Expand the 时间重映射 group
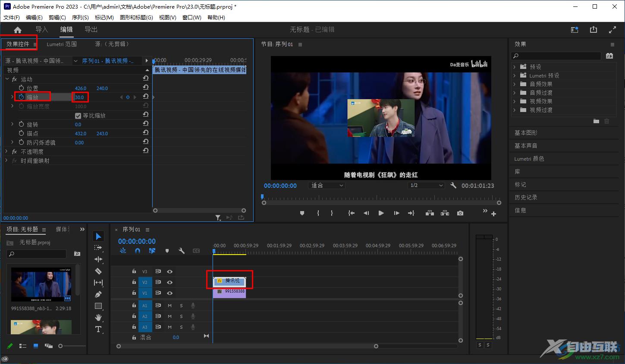625x364 pixels. pyautogui.click(x=6, y=161)
